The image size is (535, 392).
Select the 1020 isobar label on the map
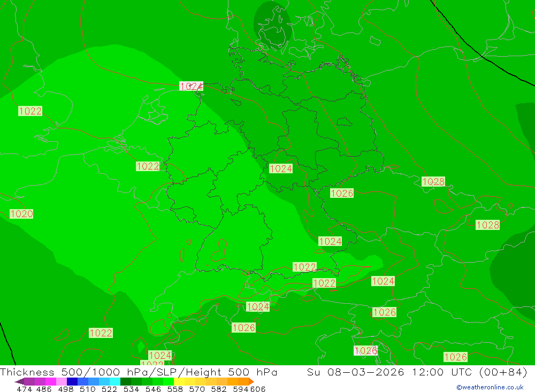[x=21, y=214]
